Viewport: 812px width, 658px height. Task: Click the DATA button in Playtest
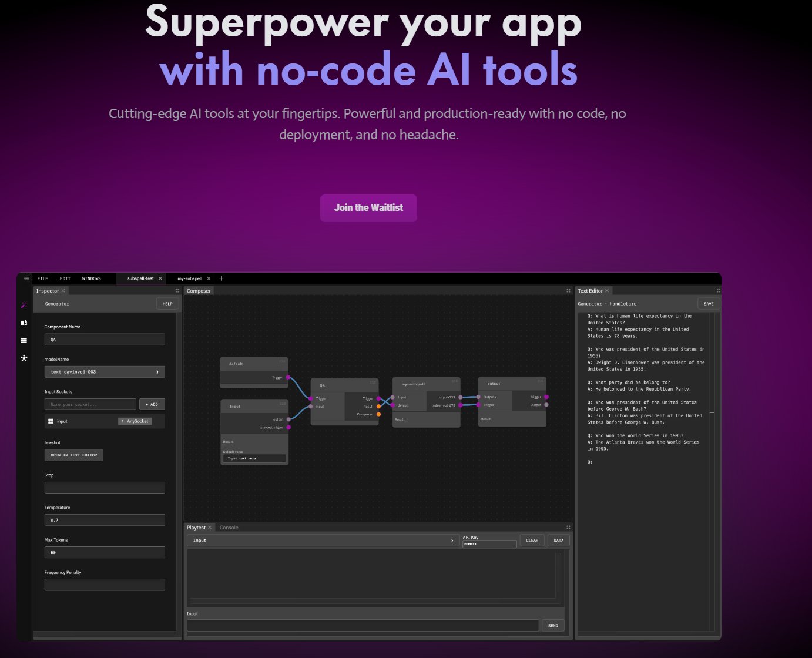[x=559, y=540]
